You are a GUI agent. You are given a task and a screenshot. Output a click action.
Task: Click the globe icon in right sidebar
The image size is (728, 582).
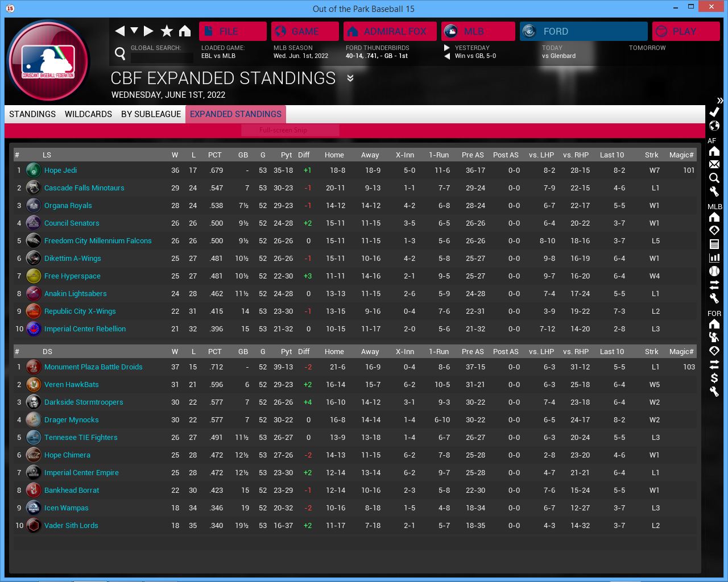click(x=714, y=126)
